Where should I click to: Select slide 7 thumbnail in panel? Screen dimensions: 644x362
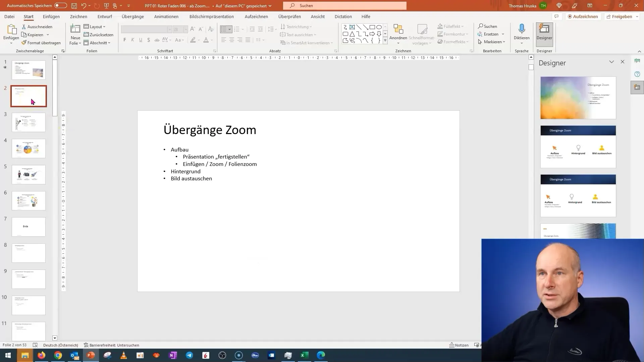pos(28,226)
